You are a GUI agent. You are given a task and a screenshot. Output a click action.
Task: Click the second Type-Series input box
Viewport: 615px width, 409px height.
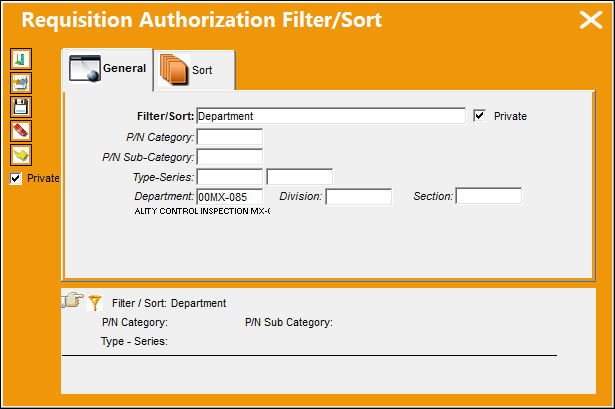(300, 177)
